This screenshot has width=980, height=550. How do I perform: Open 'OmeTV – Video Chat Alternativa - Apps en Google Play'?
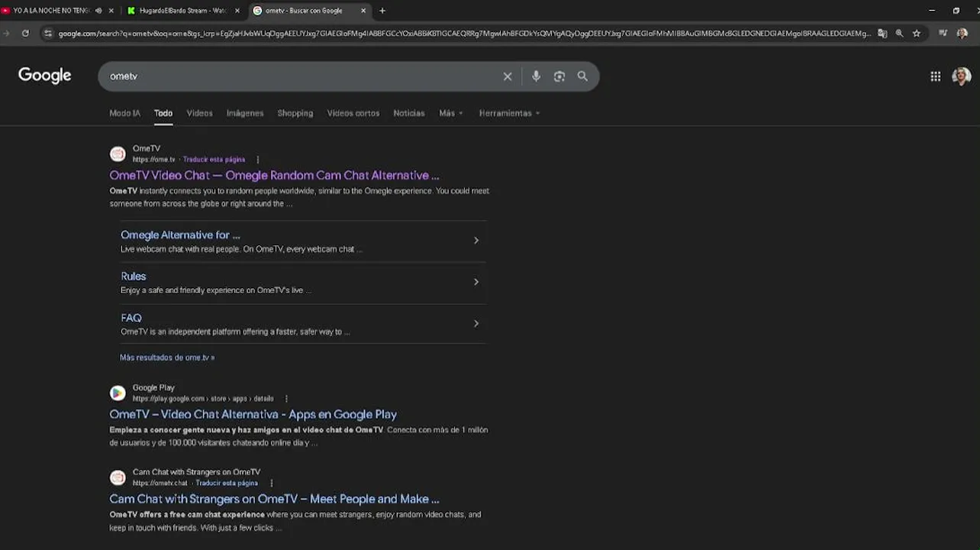point(253,414)
